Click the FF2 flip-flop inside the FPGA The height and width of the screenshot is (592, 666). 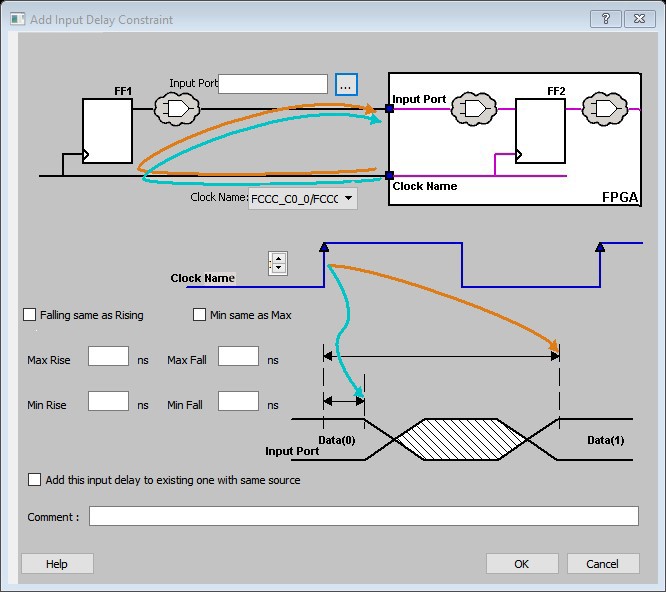coord(540,130)
